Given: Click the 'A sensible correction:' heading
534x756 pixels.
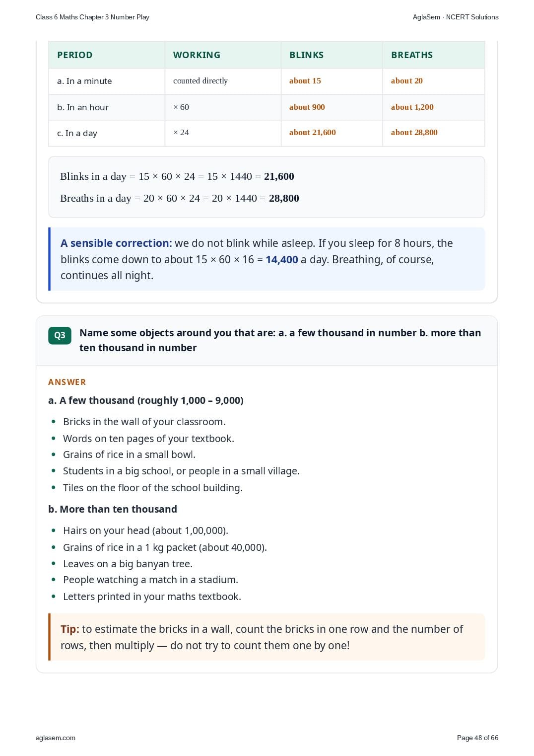Looking at the screenshot, I should (116, 243).
